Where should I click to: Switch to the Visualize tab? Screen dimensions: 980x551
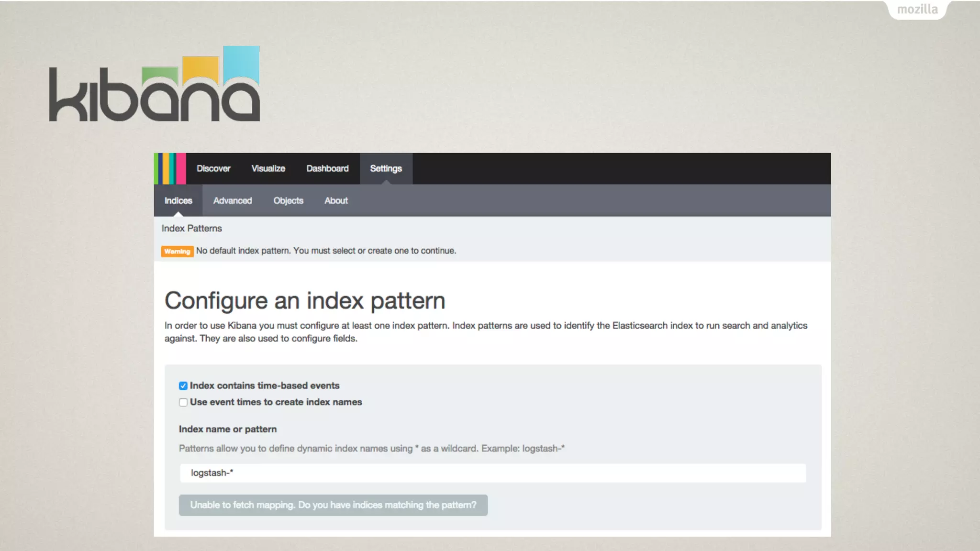click(268, 168)
